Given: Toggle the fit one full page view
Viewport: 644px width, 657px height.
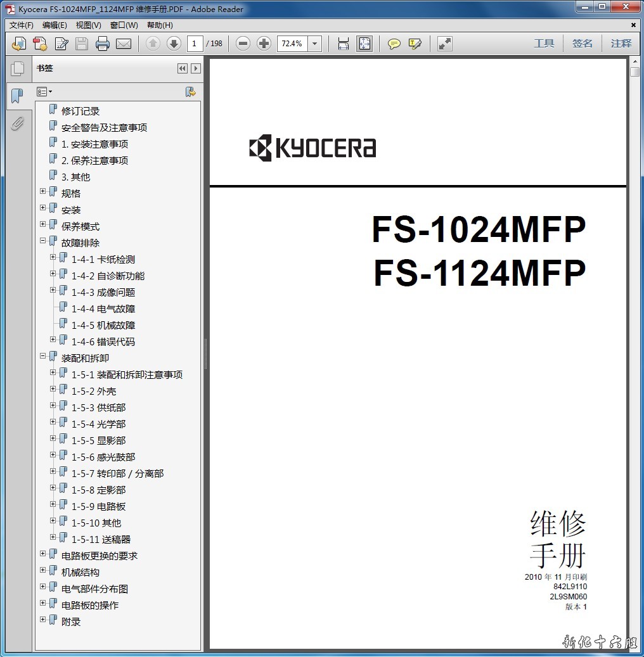Looking at the screenshot, I should [x=364, y=44].
